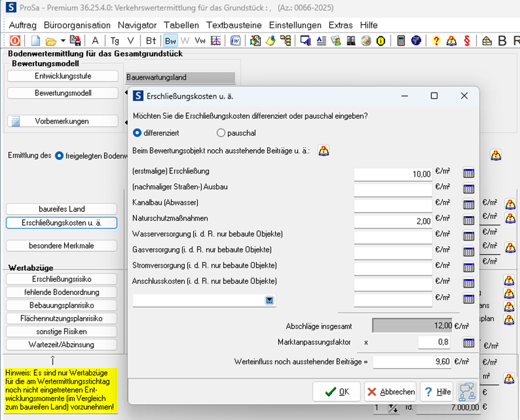Select the 'pauschal' radio option

pos(221,133)
